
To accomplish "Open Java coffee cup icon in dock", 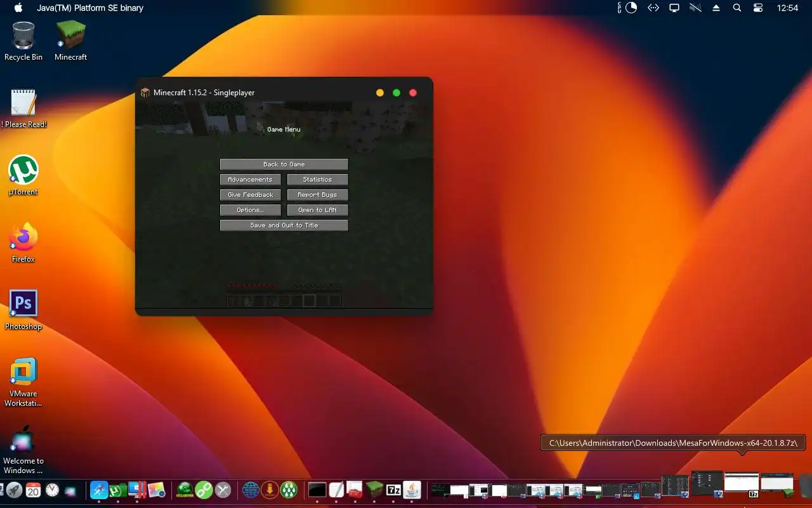I will click(x=412, y=490).
